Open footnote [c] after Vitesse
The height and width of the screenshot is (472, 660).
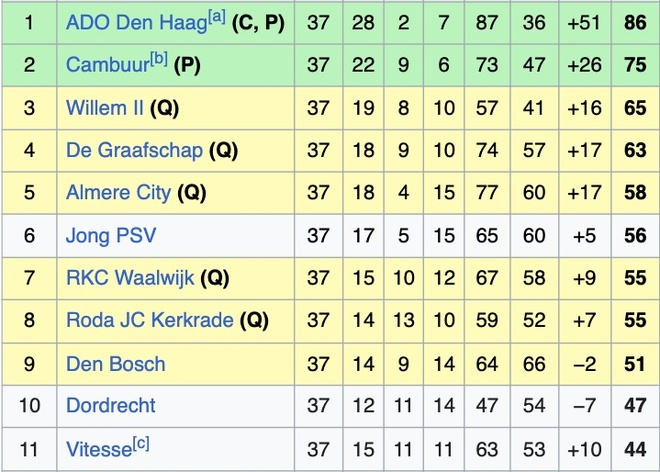tap(140, 443)
